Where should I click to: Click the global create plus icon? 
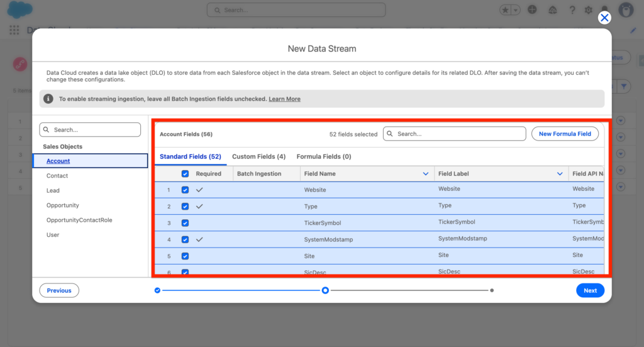click(533, 10)
